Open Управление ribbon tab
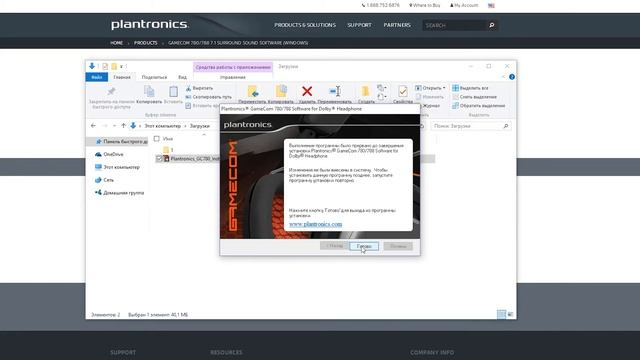The height and width of the screenshot is (360, 640). (233, 77)
